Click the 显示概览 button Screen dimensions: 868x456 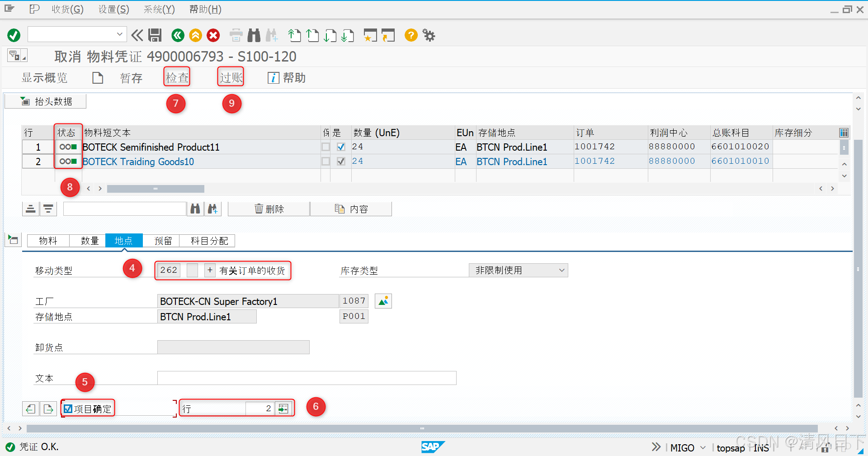click(44, 78)
